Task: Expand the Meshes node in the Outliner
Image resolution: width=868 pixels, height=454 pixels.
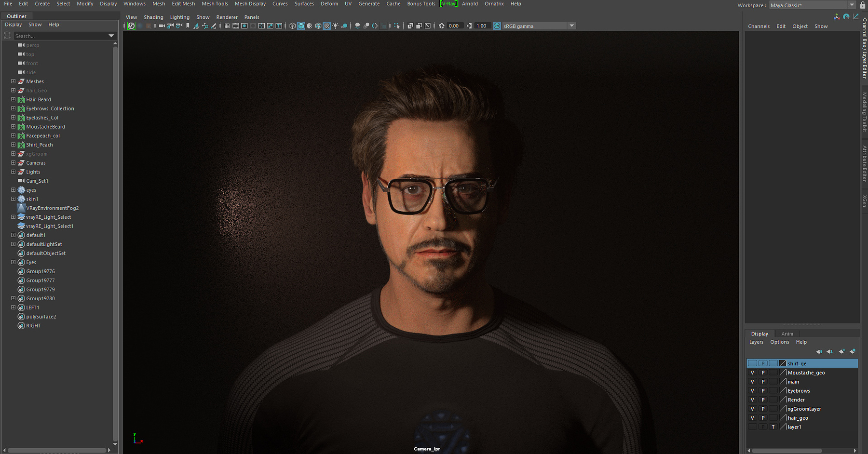Action: point(13,81)
